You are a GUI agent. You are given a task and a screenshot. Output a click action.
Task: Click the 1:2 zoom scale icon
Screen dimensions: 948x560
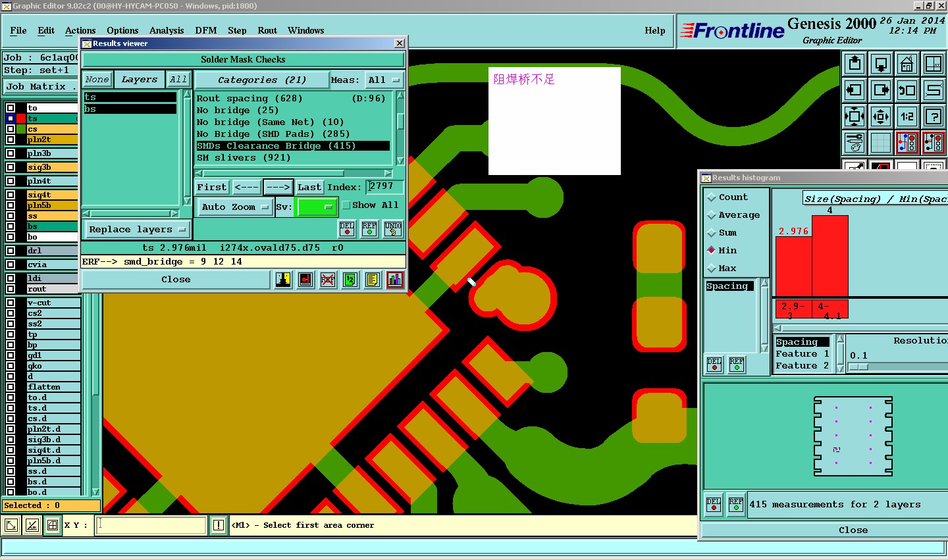click(x=907, y=116)
